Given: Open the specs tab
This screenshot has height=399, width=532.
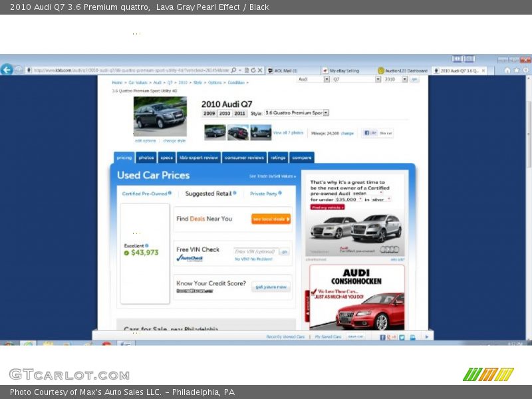Looking at the screenshot, I should click(167, 158).
